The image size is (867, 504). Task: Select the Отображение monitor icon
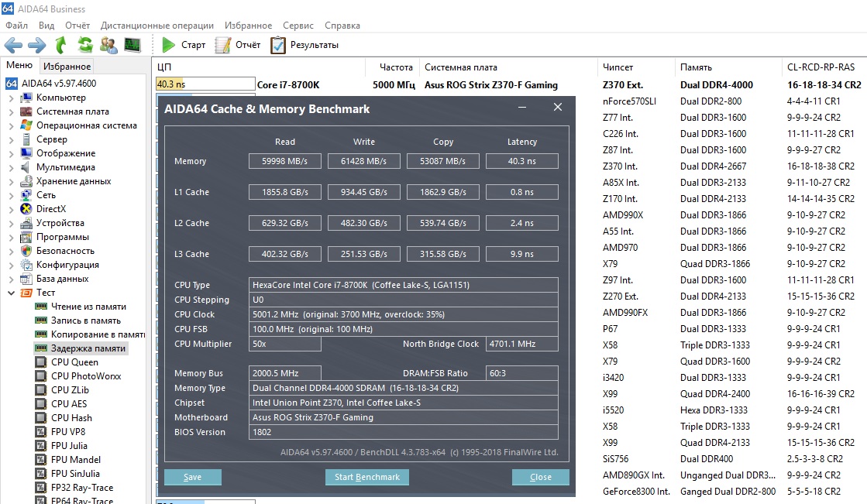pos(26,153)
